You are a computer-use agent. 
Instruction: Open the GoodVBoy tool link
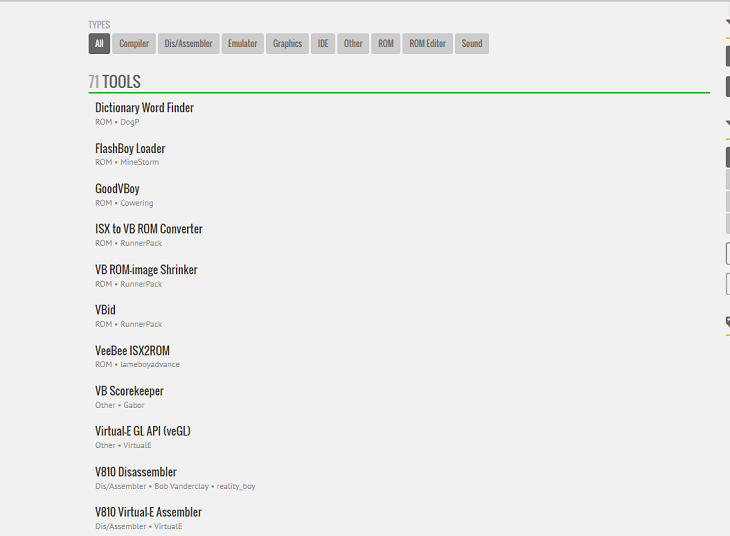pyautogui.click(x=117, y=189)
